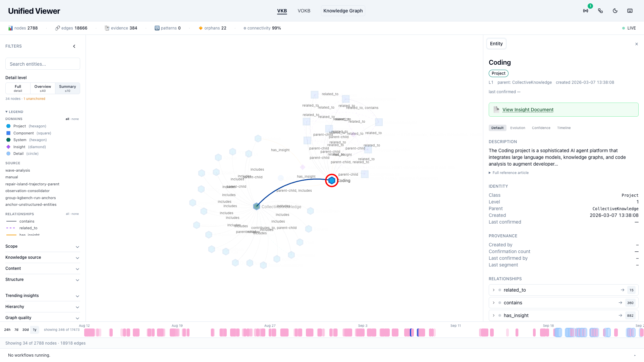
Task: Select the Default entity tab
Action: click(x=497, y=128)
